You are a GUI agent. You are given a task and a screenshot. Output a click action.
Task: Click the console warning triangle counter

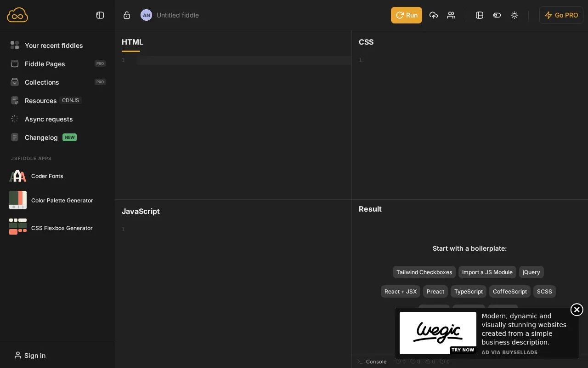click(x=430, y=362)
